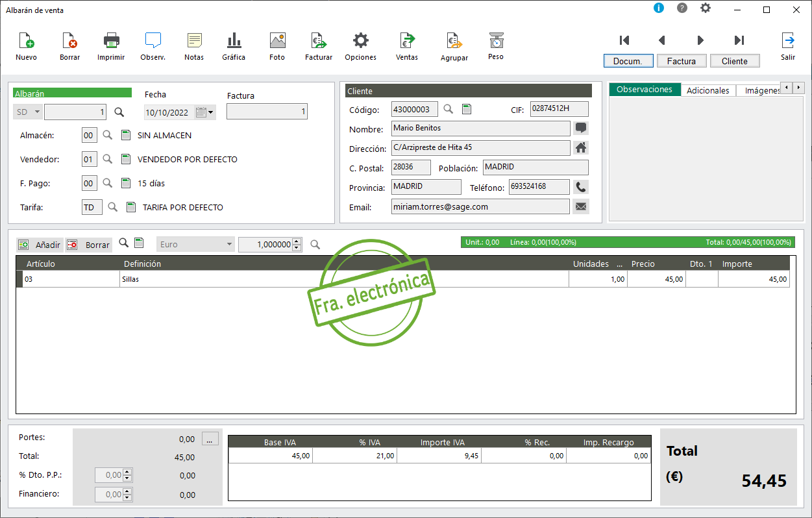Click the phone icon beside Teléfono
812x518 pixels.
[x=581, y=187]
